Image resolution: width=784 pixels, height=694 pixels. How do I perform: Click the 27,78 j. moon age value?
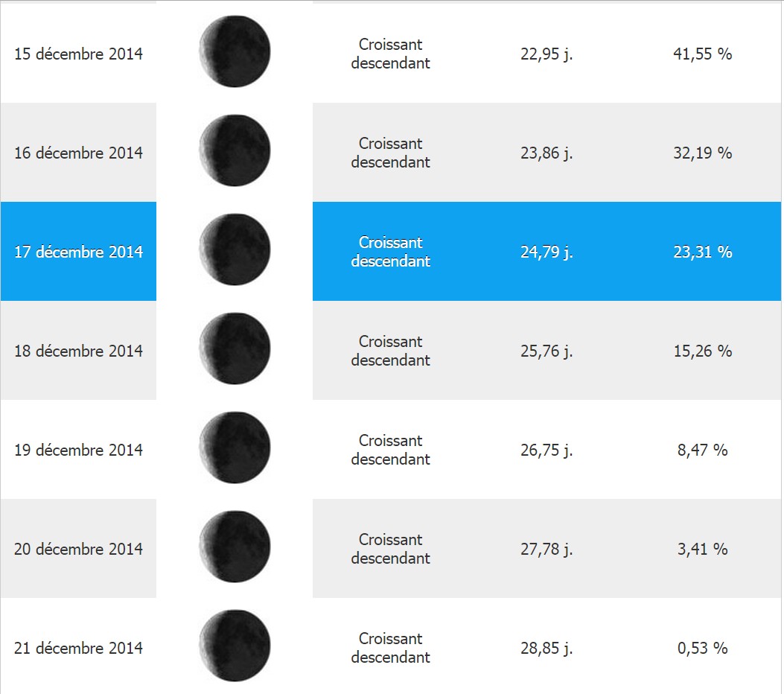546,549
